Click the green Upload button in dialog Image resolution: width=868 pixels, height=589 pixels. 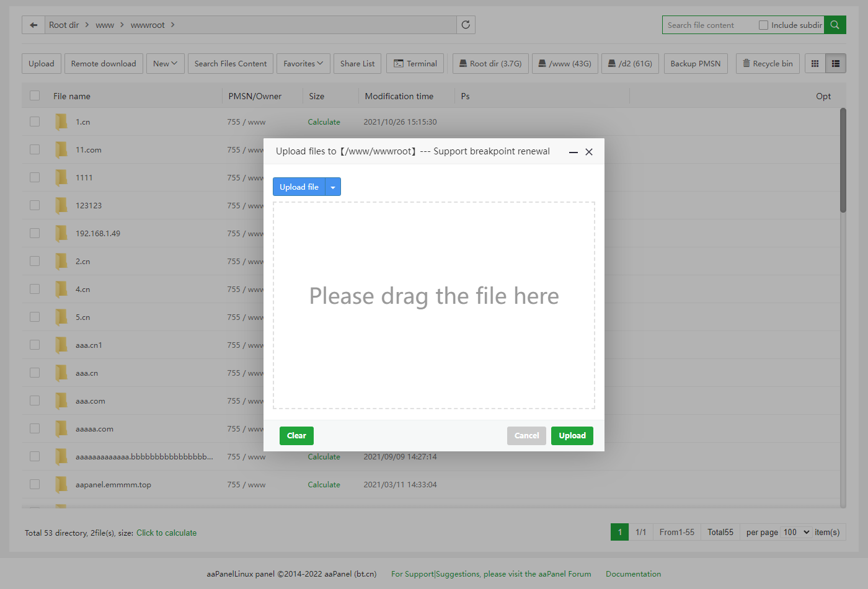coord(572,436)
